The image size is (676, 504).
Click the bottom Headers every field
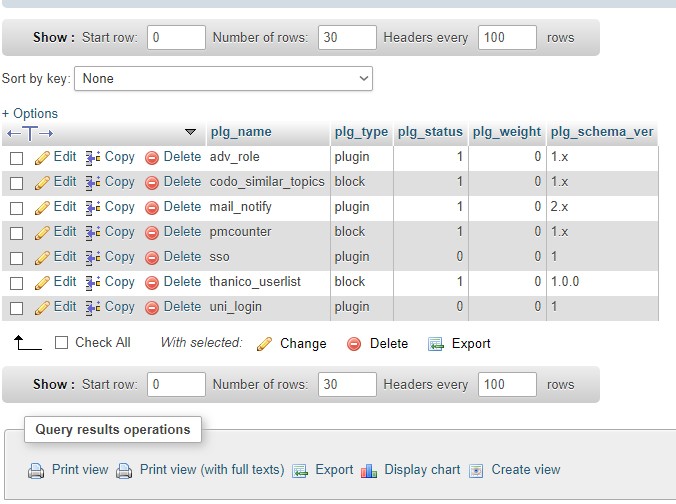coord(507,385)
